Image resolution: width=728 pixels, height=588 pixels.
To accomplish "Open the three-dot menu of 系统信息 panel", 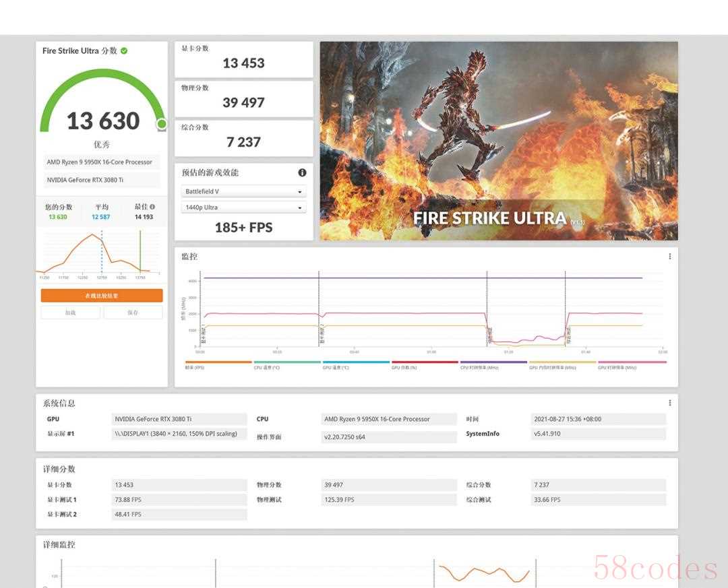I will (669, 403).
